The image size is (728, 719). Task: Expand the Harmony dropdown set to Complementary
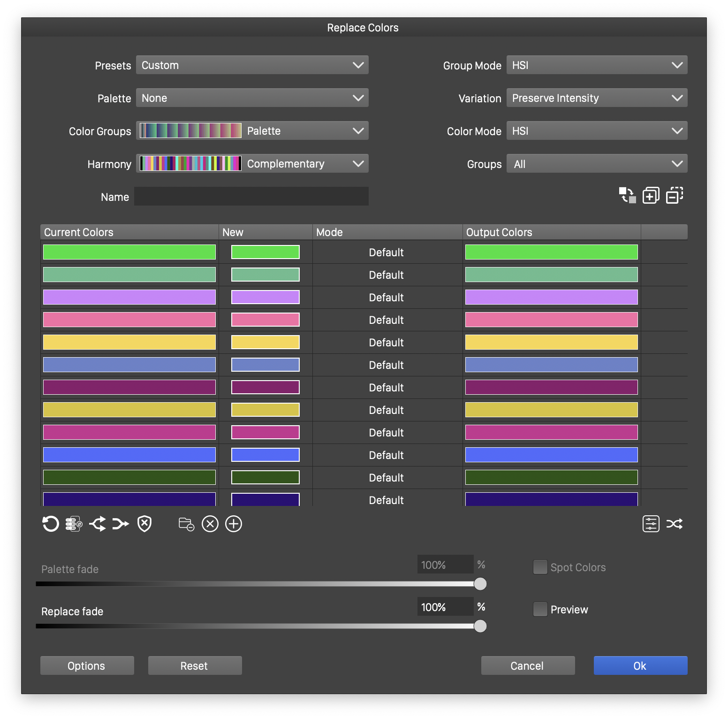click(x=252, y=164)
